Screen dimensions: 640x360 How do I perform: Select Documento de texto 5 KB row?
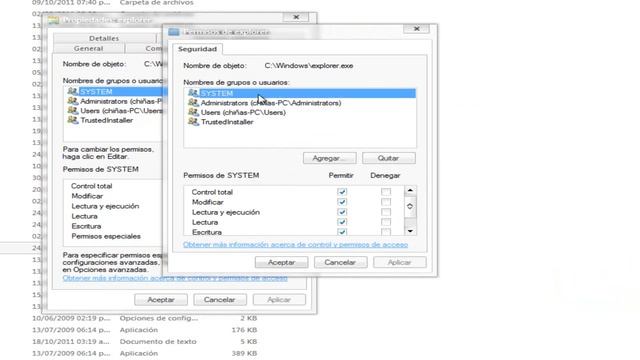pos(145,341)
